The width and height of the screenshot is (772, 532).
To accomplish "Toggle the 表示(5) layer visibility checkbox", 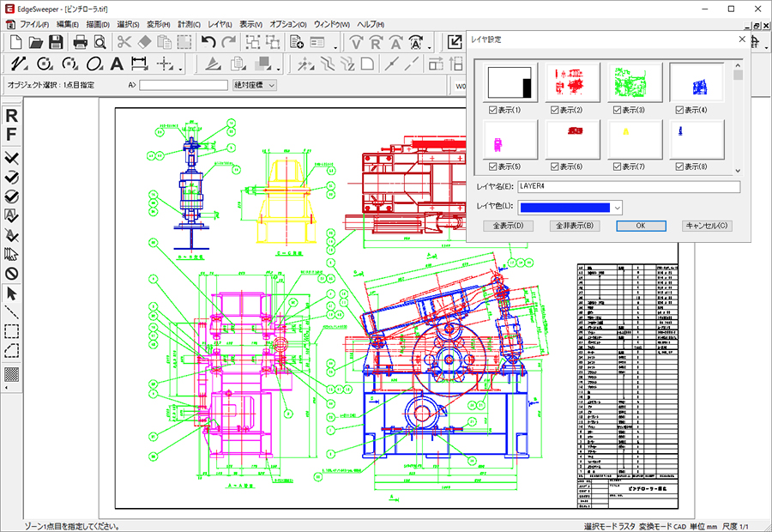I will pos(492,166).
